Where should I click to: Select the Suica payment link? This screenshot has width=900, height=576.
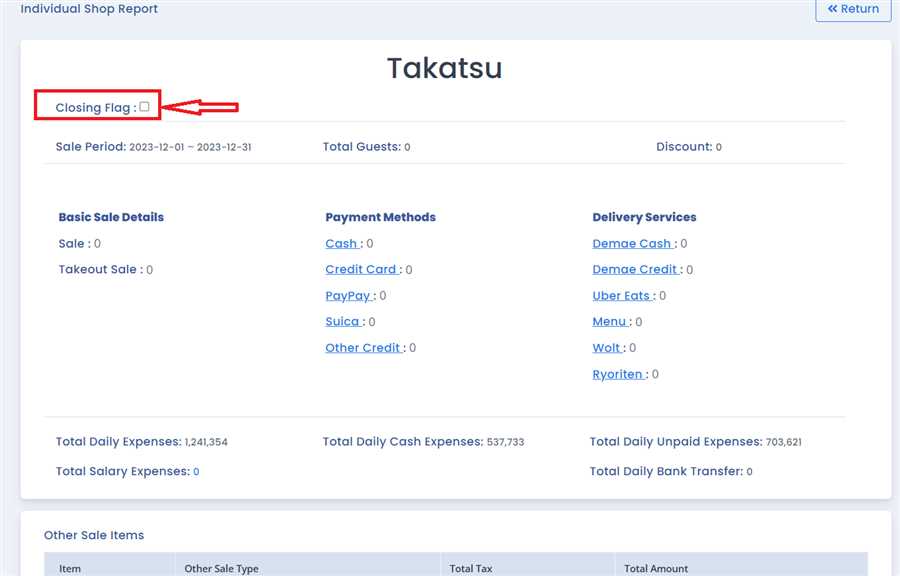[x=342, y=322]
